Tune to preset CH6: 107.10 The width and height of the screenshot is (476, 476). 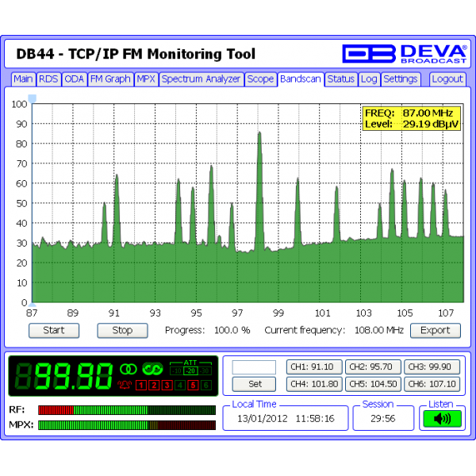pyautogui.click(x=432, y=384)
